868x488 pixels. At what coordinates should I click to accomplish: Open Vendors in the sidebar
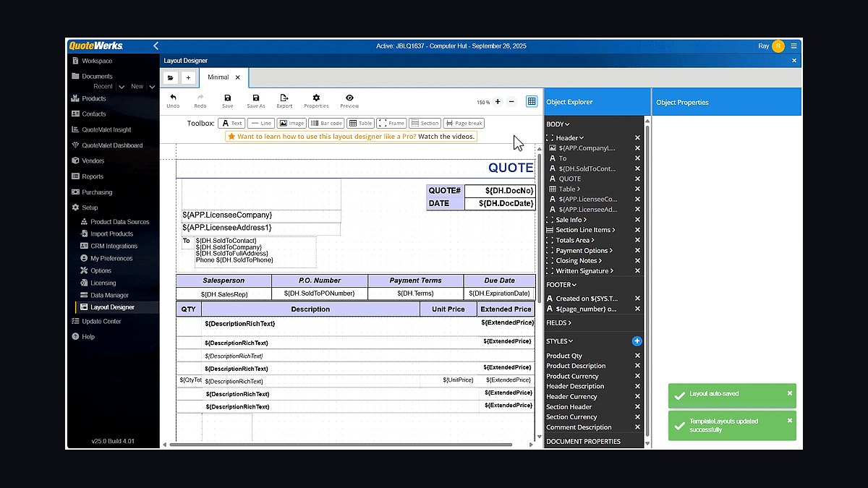pyautogui.click(x=93, y=161)
